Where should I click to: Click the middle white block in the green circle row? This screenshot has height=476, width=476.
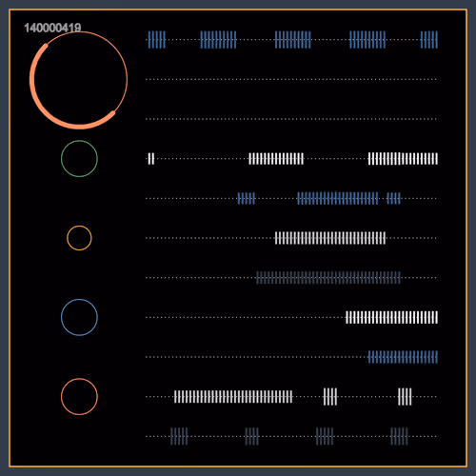coord(276,159)
